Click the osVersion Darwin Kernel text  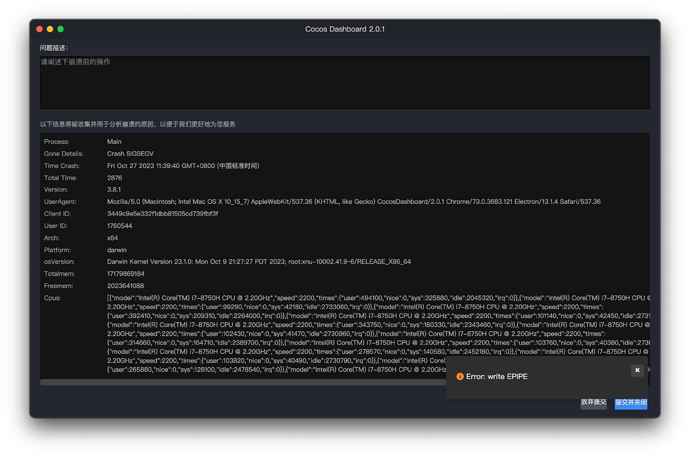[258, 261]
